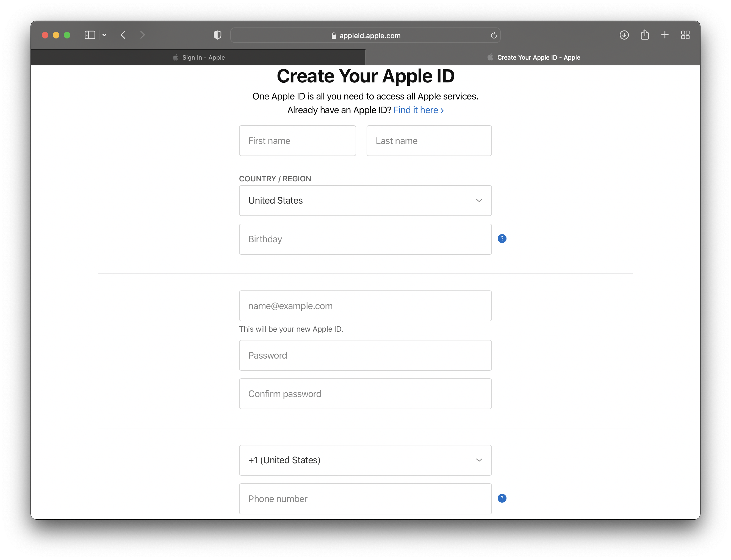Minimize the Safari window
Viewport: 731px width, 560px height.
[56, 35]
